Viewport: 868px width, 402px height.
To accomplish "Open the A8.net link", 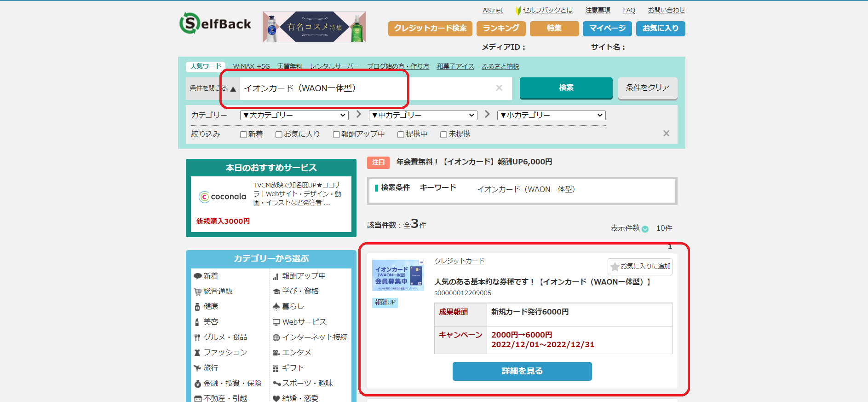I will coord(493,10).
